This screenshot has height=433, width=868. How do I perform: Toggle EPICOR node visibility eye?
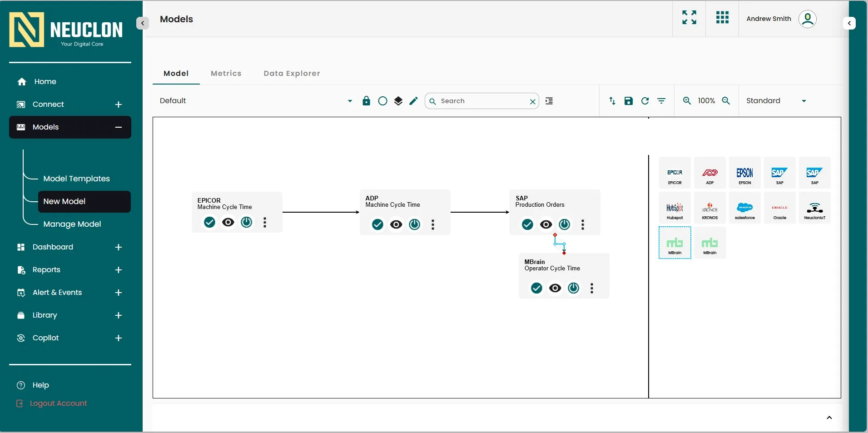click(228, 222)
